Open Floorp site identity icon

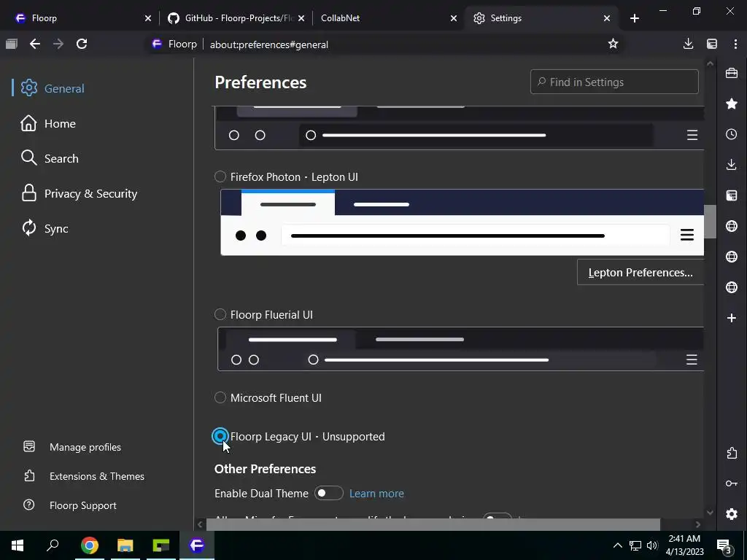coord(157,44)
